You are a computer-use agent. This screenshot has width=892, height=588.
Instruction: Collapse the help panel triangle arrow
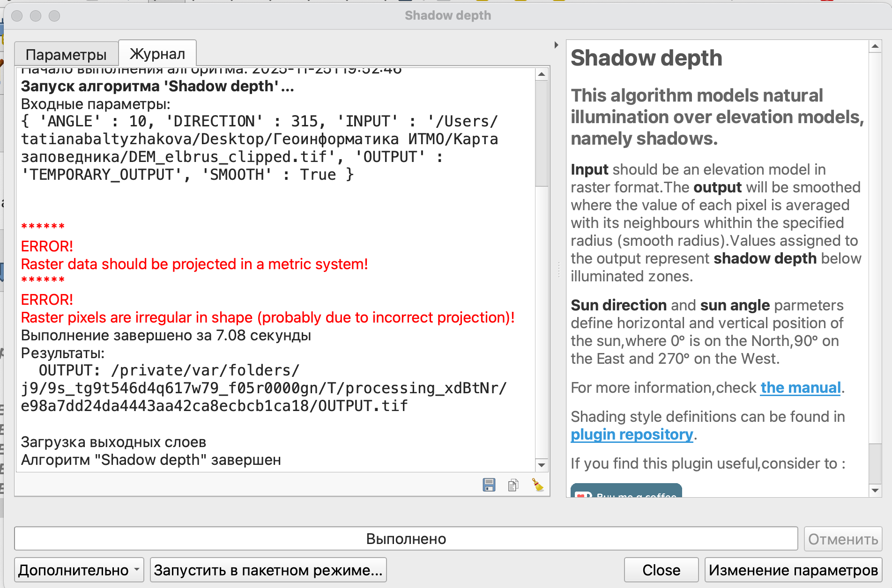556,45
